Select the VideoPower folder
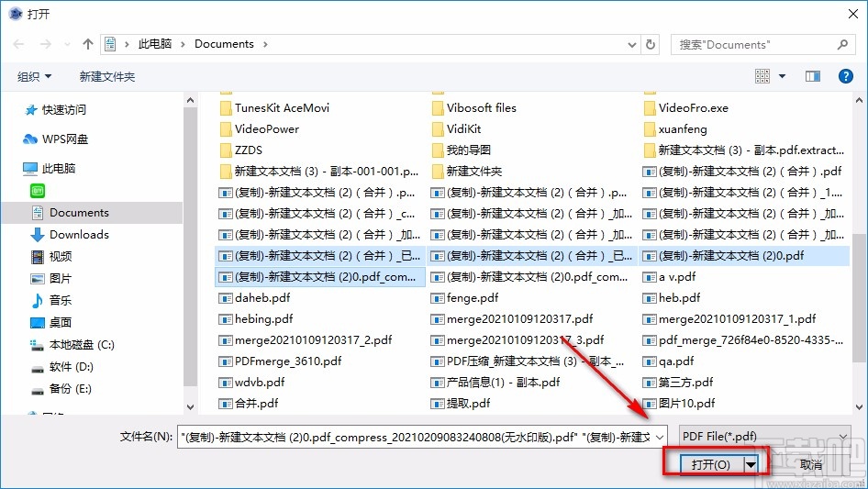 coord(259,129)
